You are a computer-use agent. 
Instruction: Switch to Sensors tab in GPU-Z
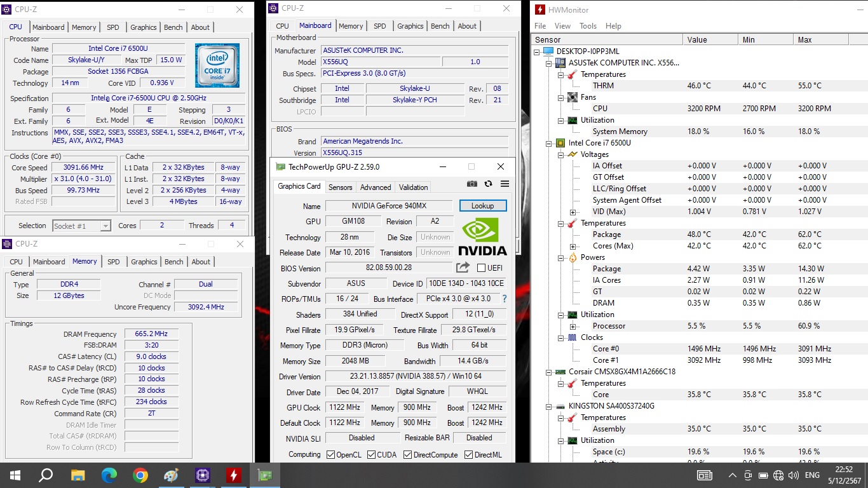click(x=340, y=187)
